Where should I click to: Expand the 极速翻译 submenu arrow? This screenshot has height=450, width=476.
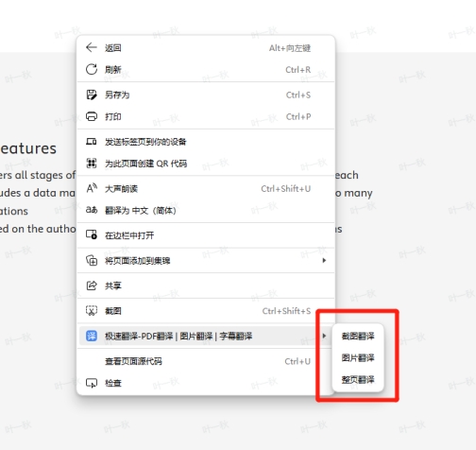pyautogui.click(x=324, y=336)
